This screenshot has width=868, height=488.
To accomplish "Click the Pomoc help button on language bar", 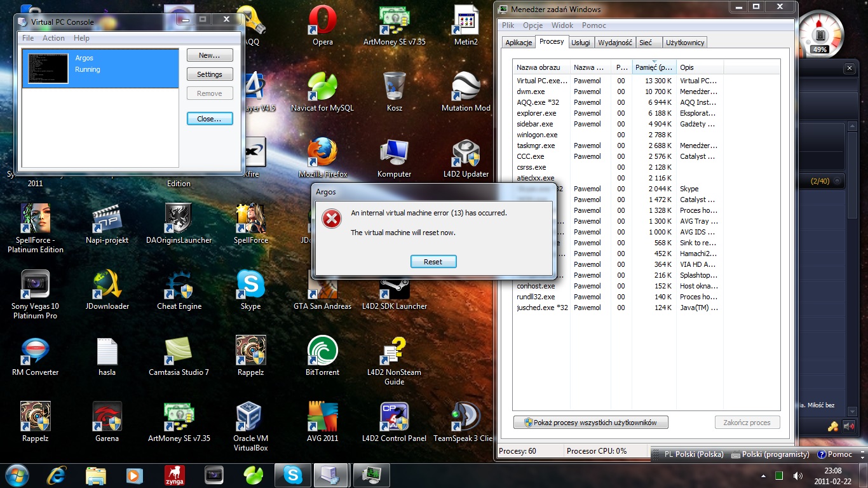I will click(x=835, y=454).
